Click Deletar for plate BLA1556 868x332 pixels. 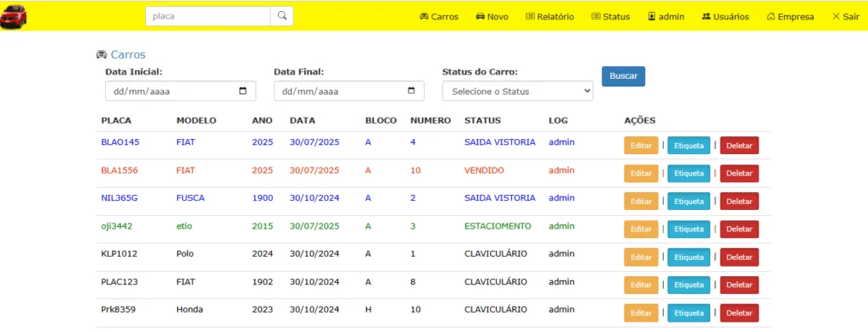point(739,173)
